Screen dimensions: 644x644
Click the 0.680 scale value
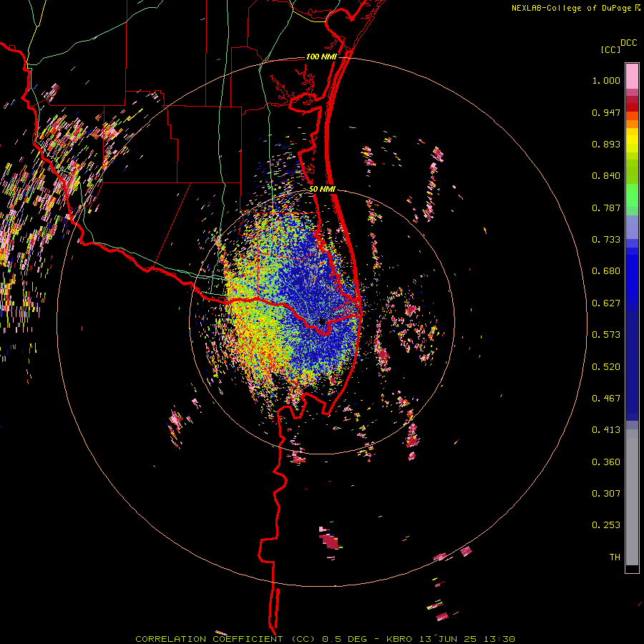[606, 271]
